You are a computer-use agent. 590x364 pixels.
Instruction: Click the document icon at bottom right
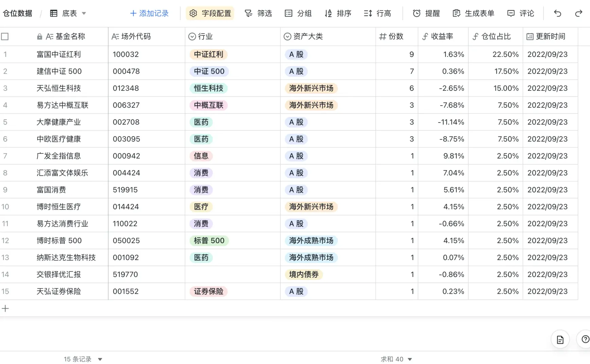point(560,339)
